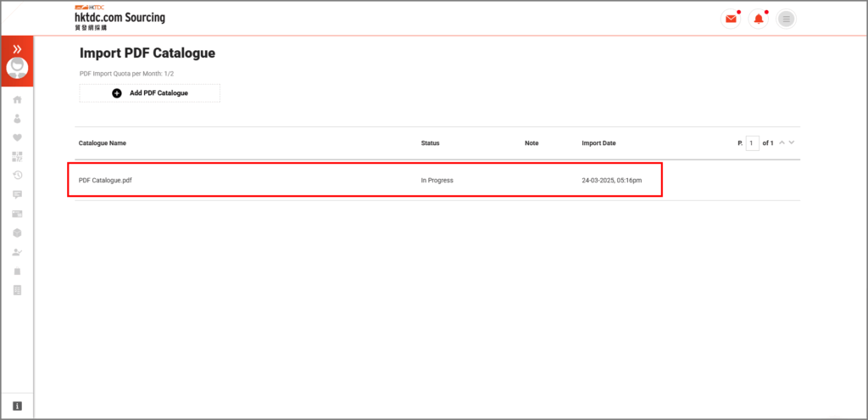The width and height of the screenshot is (868, 420).
Task: Open the mail messages icon
Action: [x=730, y=19]
